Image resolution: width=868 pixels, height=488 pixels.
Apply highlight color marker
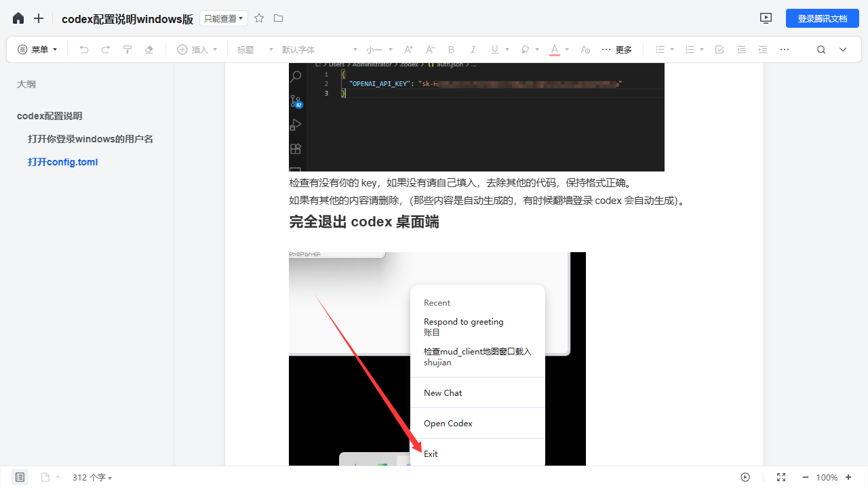click(x=525, y=49)
